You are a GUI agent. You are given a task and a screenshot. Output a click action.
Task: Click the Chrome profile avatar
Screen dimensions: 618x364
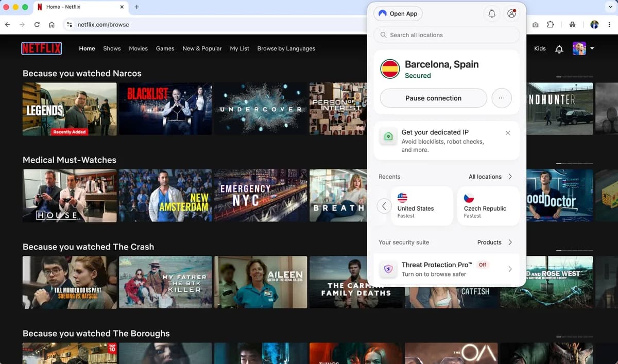click(594, 24)
